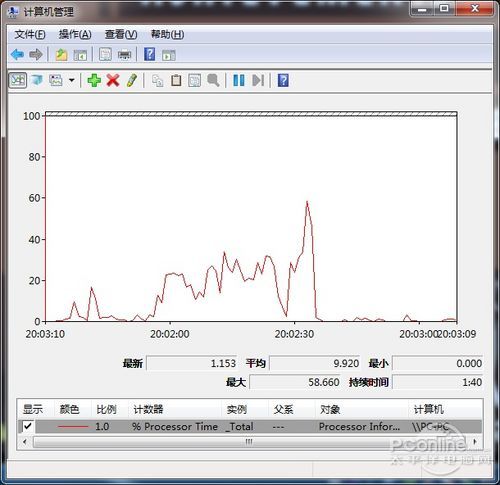Uncheck the % Processor Time display checkbox
The height and width of the screenshot is (485, 500).
(27, 426)
